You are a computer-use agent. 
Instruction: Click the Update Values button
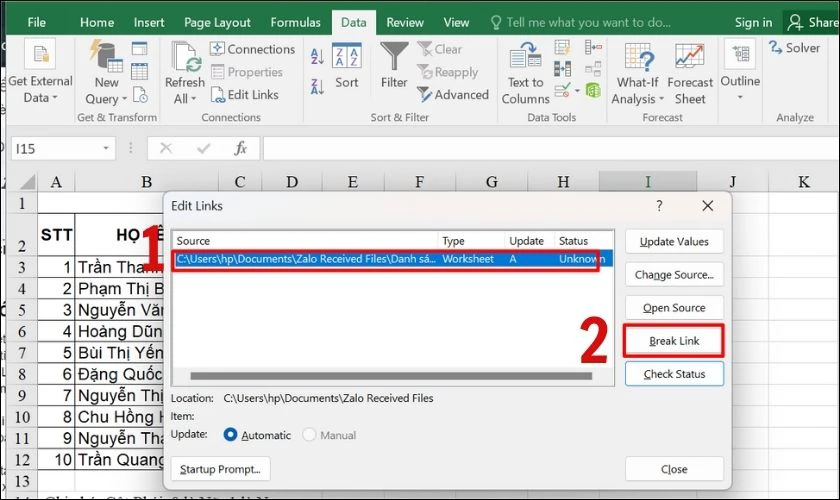pos(674,242)
